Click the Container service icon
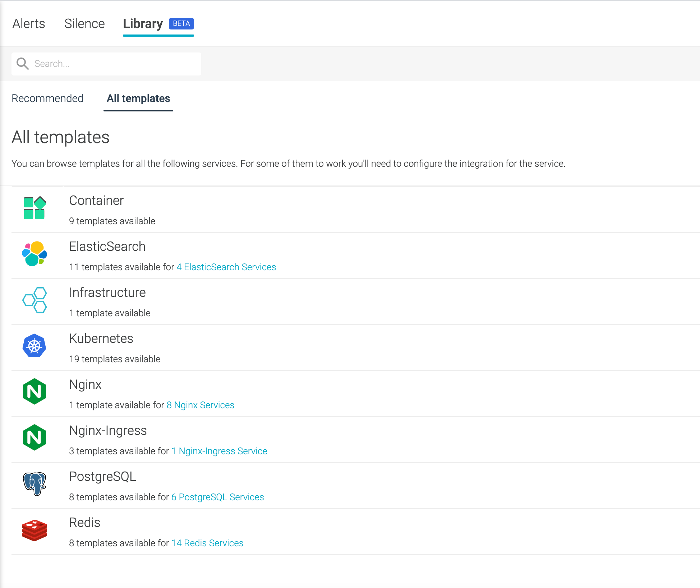 tap(34, 208)
